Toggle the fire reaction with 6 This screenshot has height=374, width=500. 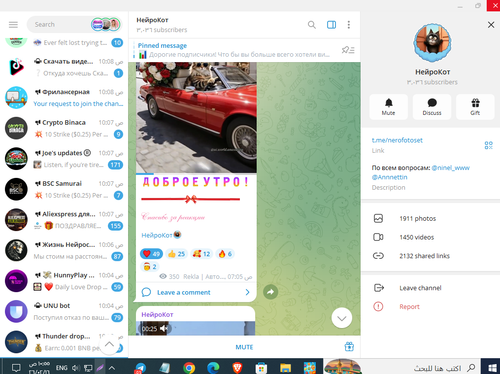coord(225,254)
